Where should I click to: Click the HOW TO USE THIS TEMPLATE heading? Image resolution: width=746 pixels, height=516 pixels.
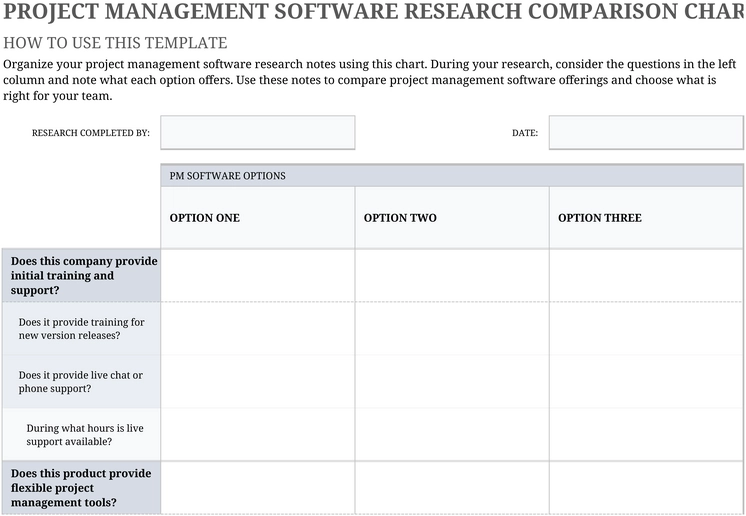115,43
